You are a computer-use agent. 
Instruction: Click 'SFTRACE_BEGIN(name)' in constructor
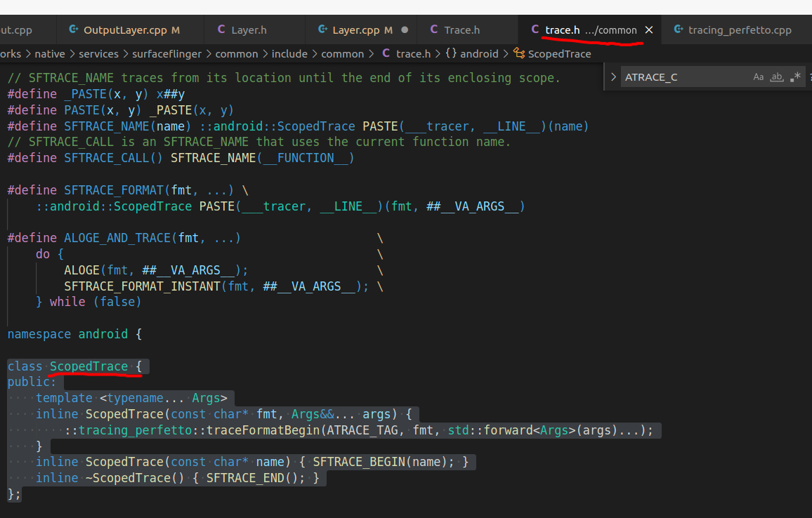[x=384, y=462]
